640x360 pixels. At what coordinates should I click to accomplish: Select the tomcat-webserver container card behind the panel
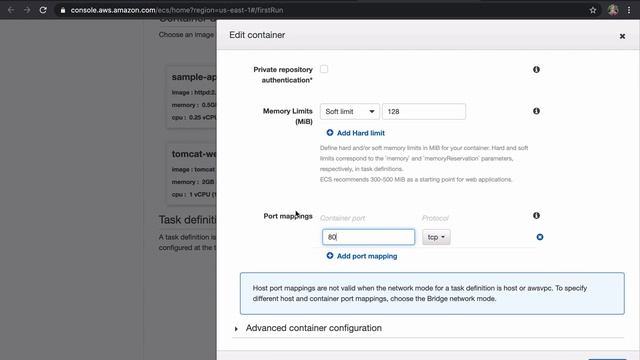[x=191, y=174]
